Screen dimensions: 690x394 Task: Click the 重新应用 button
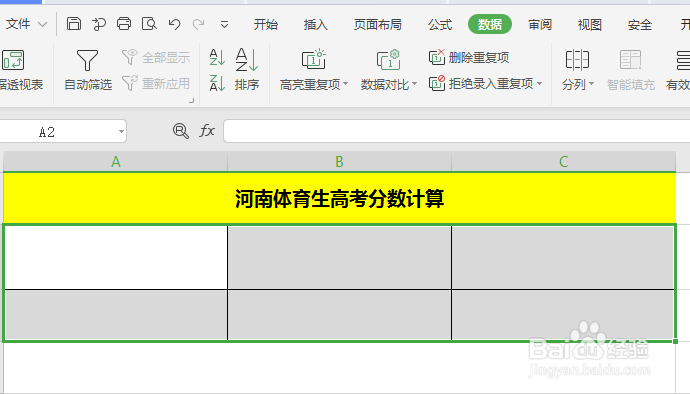pyautogui.click(x=156, y=83)
